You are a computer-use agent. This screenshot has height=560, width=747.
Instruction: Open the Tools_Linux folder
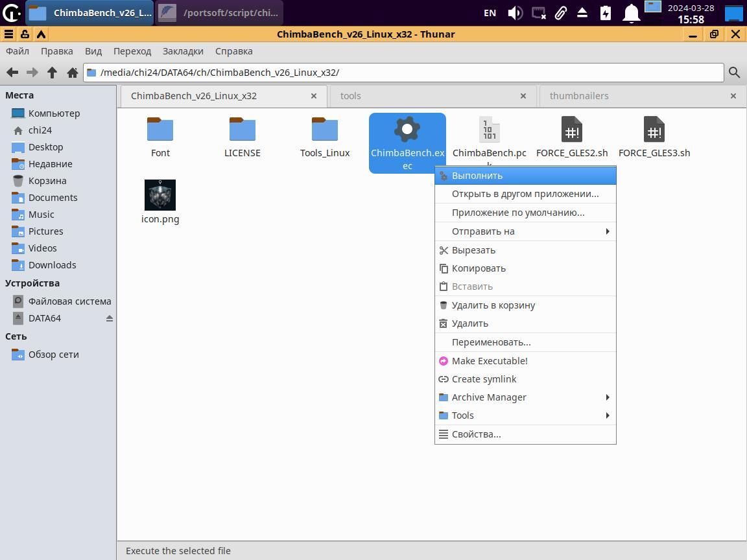click(x=325, y=137)
